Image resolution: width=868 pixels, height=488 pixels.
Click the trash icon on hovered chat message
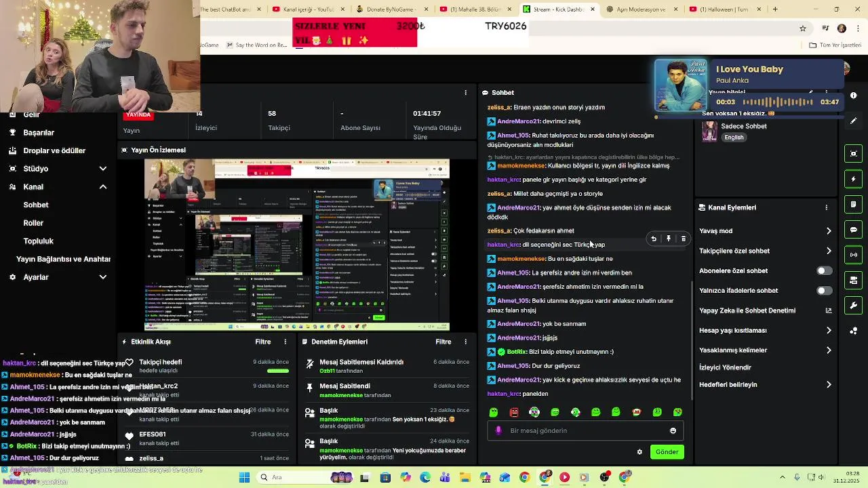pyautogui.click(x=683, y=239)
